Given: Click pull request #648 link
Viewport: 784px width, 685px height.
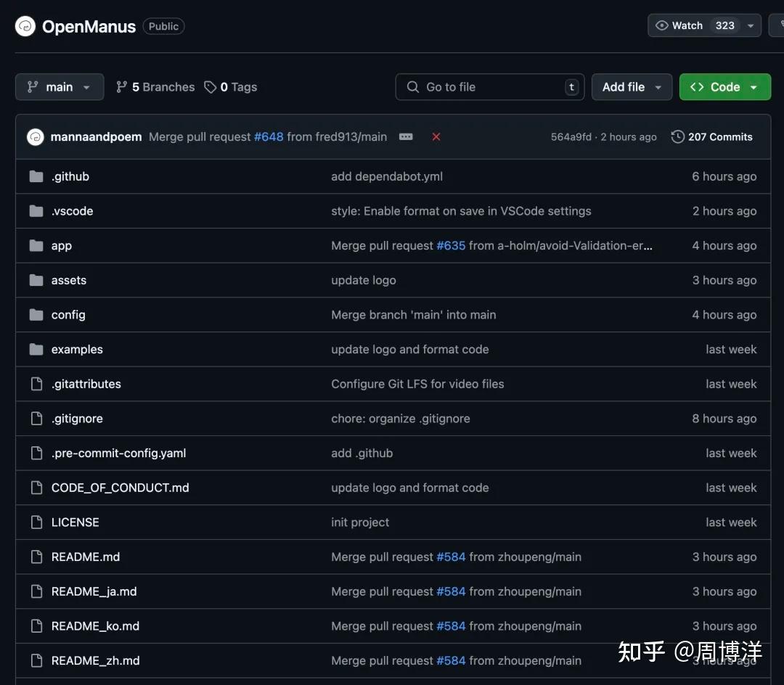Looking at the screenshot, I should tap(269, 137).
